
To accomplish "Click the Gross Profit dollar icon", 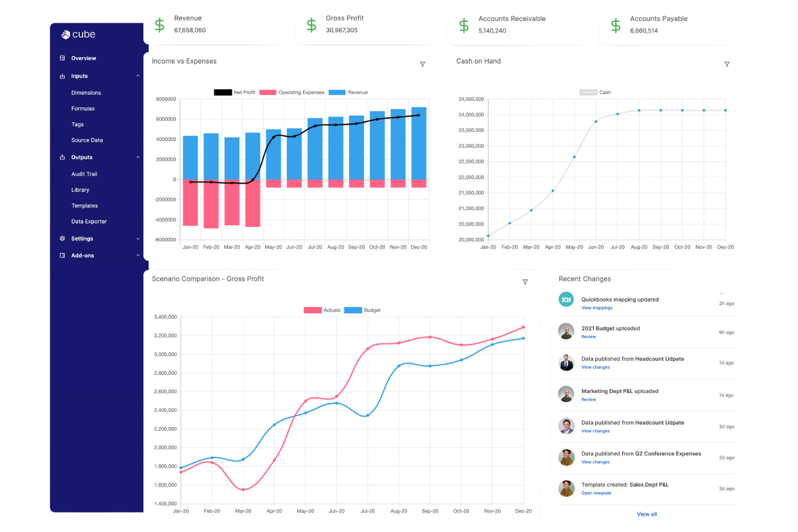I will point(312,25).
